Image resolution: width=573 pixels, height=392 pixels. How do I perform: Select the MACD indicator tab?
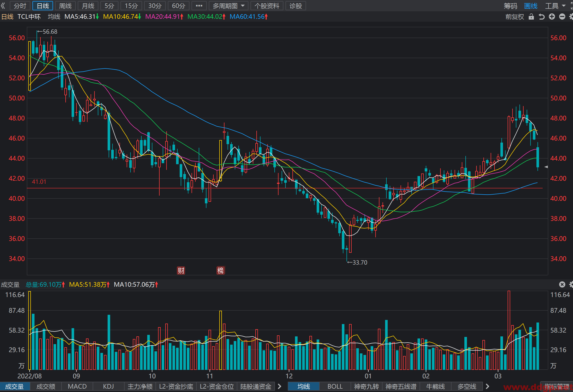coord(77,386)
